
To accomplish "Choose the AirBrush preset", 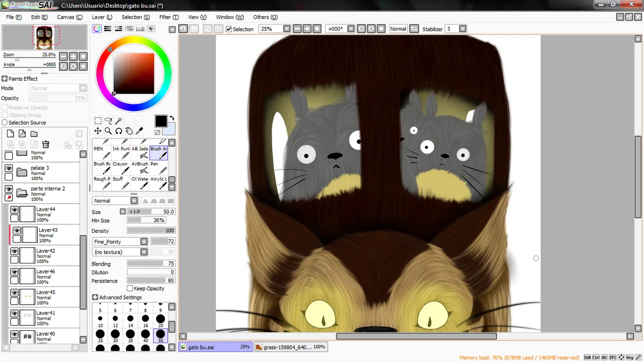I will click(139, 167).
